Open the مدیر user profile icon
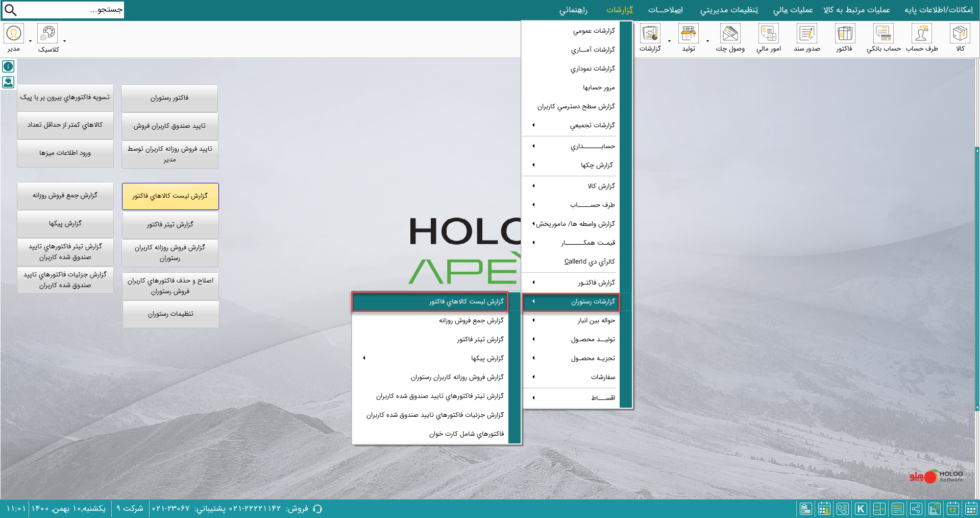 (14, 33)
